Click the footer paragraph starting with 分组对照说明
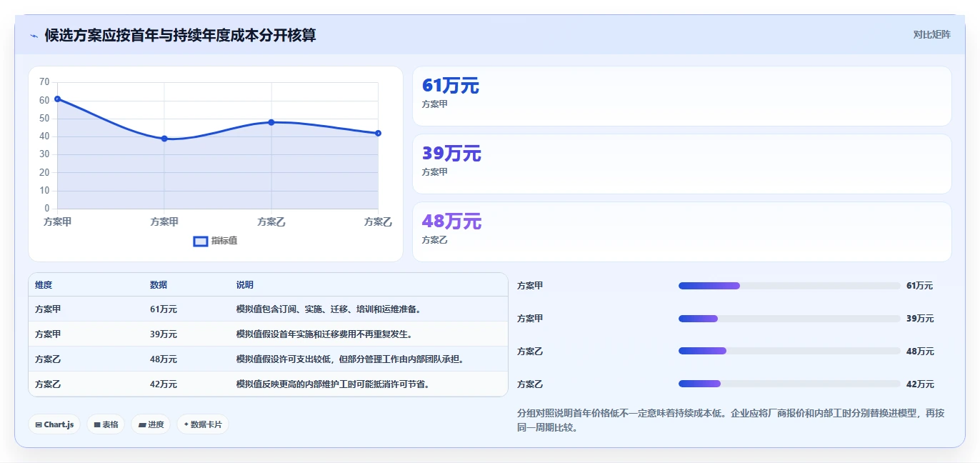 click(x=731, y=421)
